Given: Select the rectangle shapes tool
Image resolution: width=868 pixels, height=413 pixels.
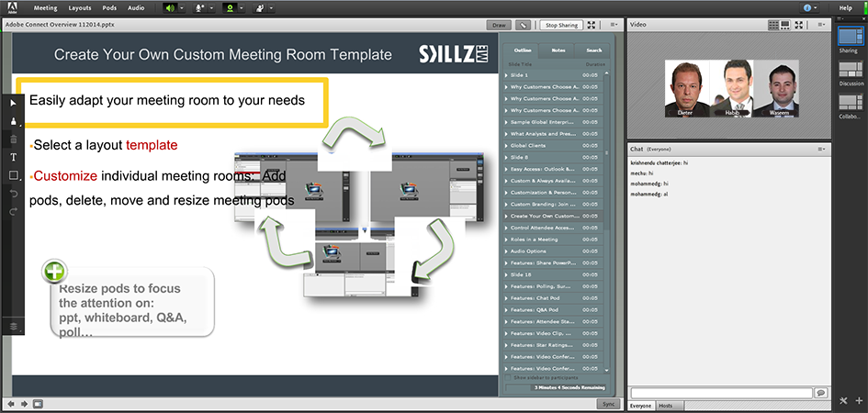Looking at the screenshot, I should tap(13, 176).
